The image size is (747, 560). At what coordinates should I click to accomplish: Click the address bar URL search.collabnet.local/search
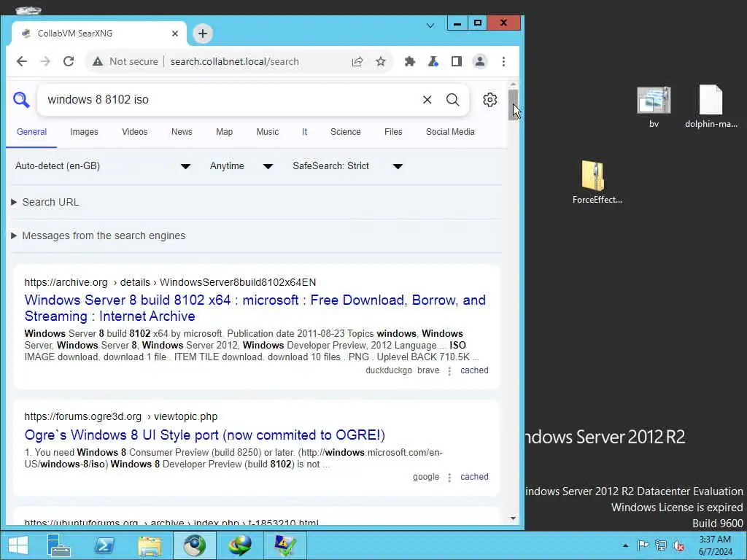(234, 61)
